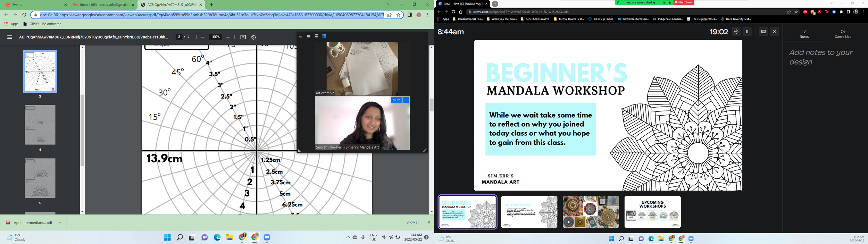Click Stop Share in Zoom sharing bar

(684, 2)
